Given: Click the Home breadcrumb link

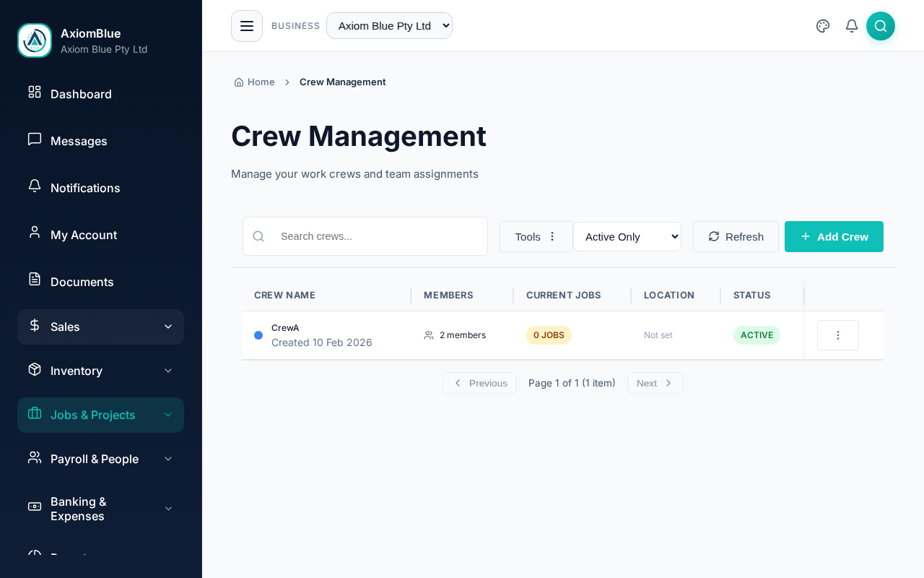Looking at the screenshot, I should coord(254,82).
